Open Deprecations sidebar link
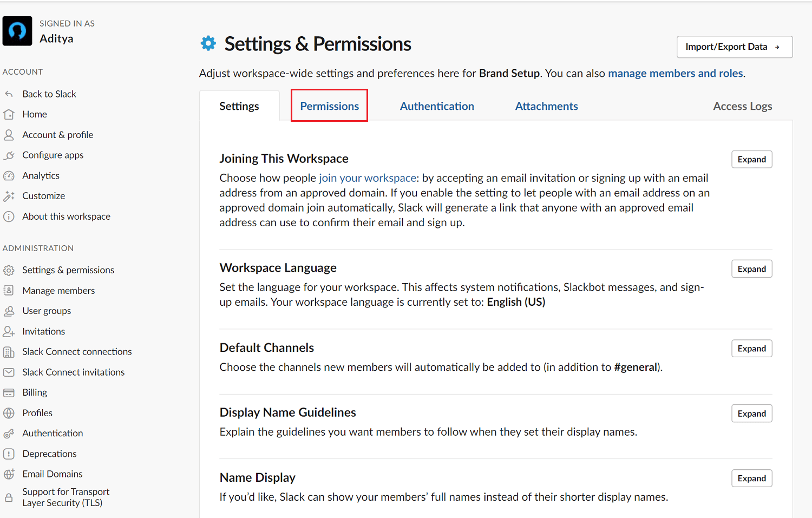 49,454
